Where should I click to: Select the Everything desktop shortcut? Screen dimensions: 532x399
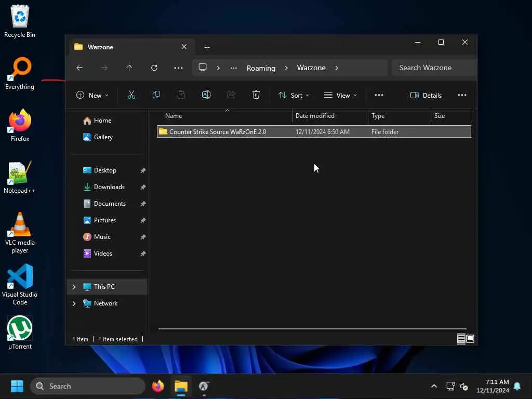point(20,73)
